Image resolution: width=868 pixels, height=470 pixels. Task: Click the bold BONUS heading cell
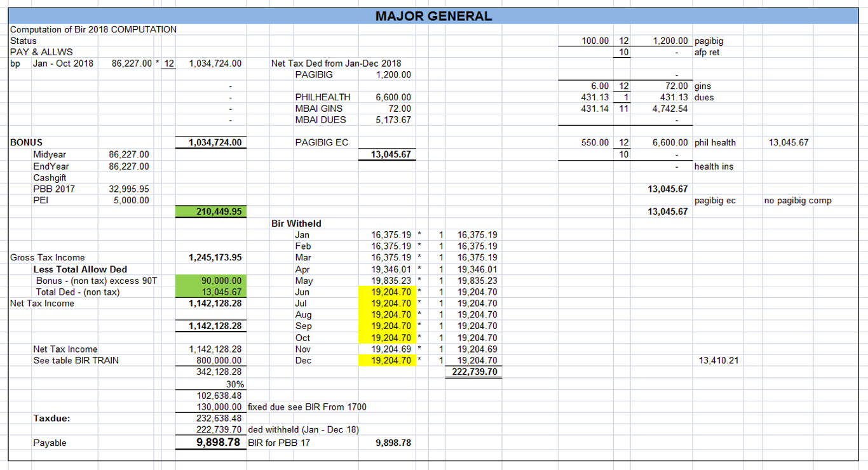[26, 143]
